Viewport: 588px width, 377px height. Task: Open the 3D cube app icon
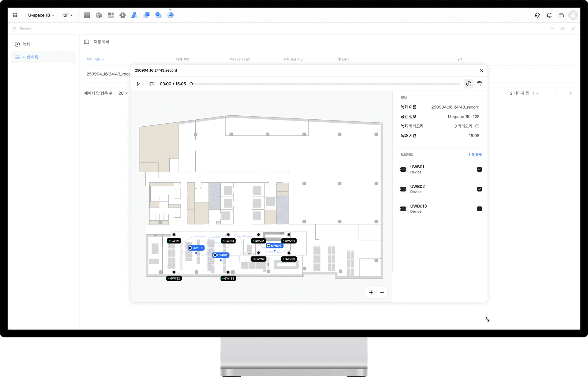pos(99,15)
